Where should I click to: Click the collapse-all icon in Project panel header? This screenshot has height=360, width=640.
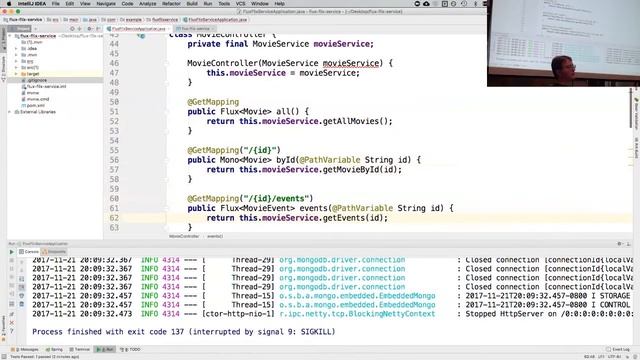(x=80, y=29)
